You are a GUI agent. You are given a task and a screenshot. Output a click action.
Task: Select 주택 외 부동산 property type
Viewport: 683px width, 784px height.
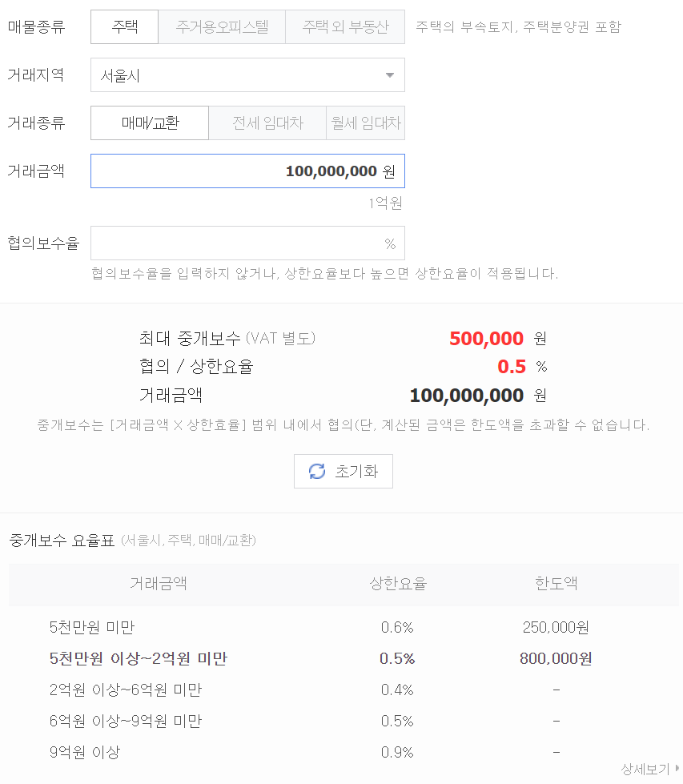point(345,27)
